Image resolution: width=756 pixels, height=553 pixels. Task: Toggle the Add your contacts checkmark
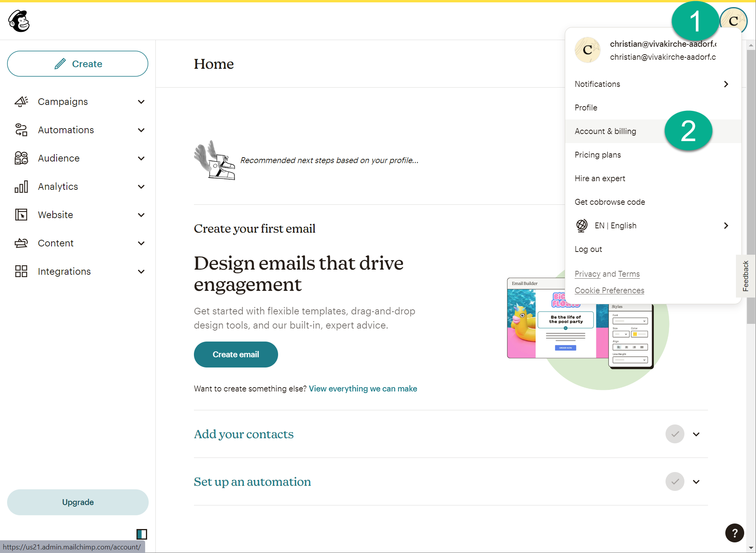pyautogui.click(x=675, y=434)
